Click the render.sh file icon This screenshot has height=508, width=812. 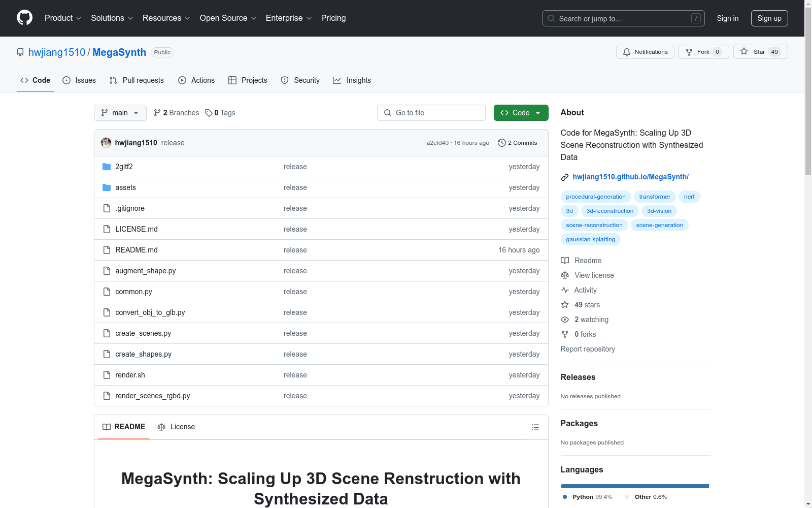pos(107,375)
